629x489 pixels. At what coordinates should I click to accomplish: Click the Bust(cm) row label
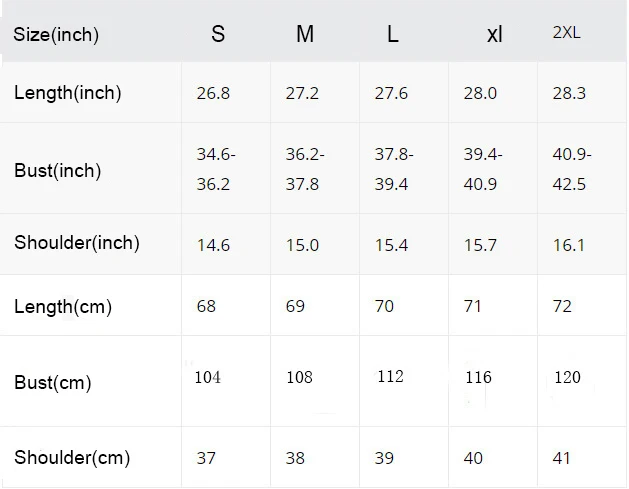tap(53, 382)
